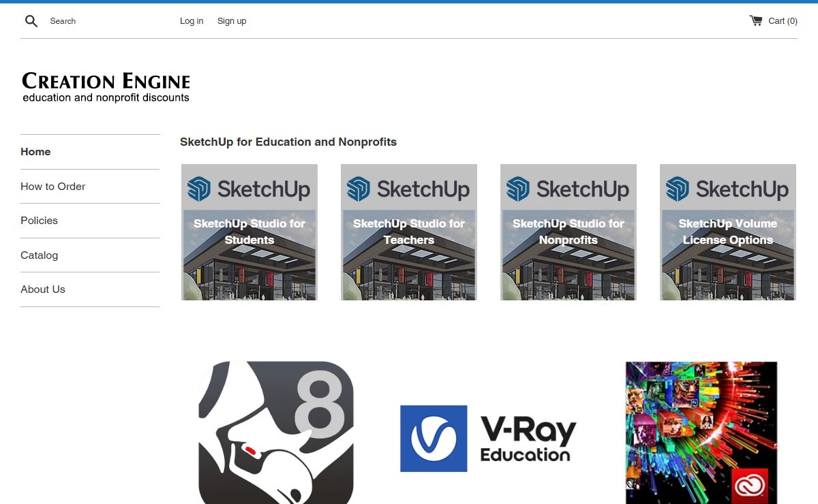Click the V-Ray Education logo

click(489, 439)
